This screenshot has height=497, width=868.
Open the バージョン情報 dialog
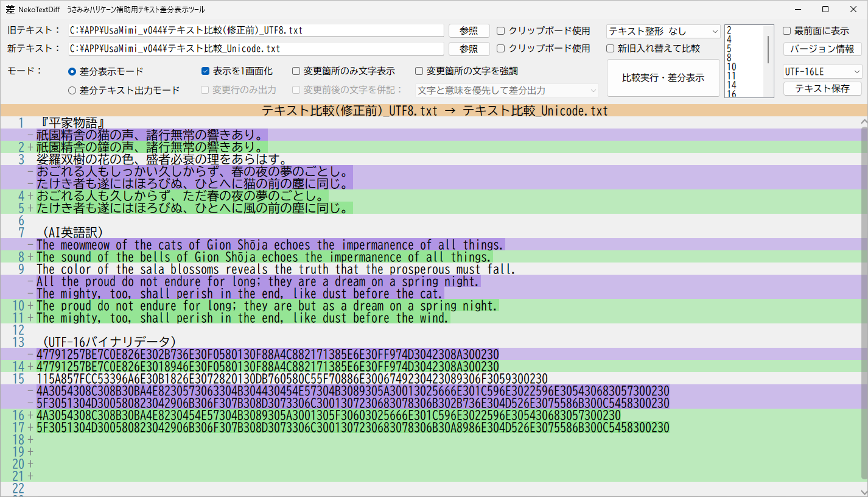(x=822, y=49)
